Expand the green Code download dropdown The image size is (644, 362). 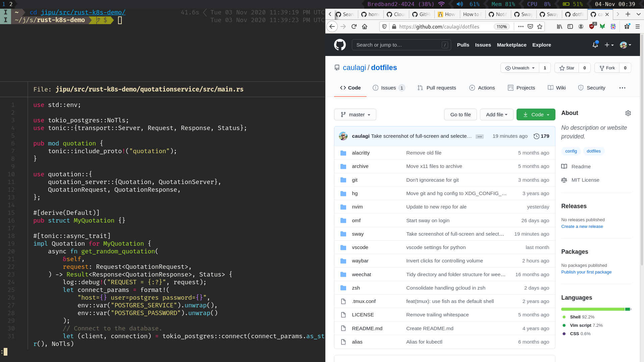pos(536,115)
